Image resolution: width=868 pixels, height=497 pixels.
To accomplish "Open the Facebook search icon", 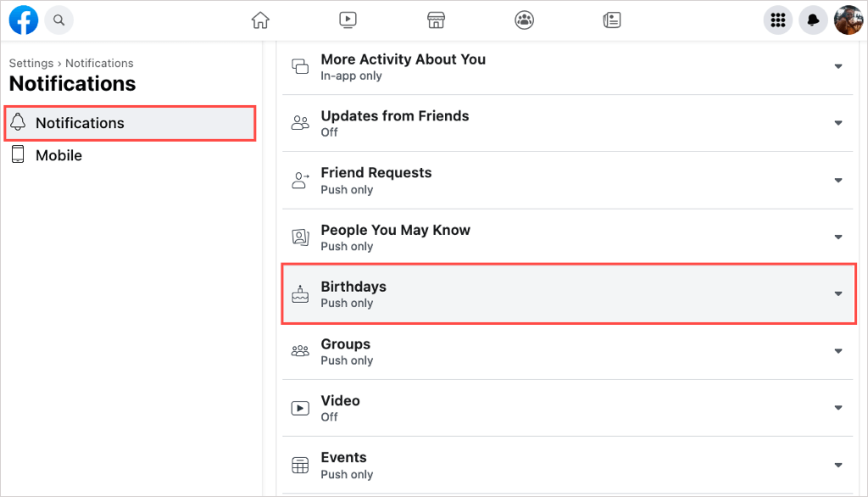I will 58,20.
